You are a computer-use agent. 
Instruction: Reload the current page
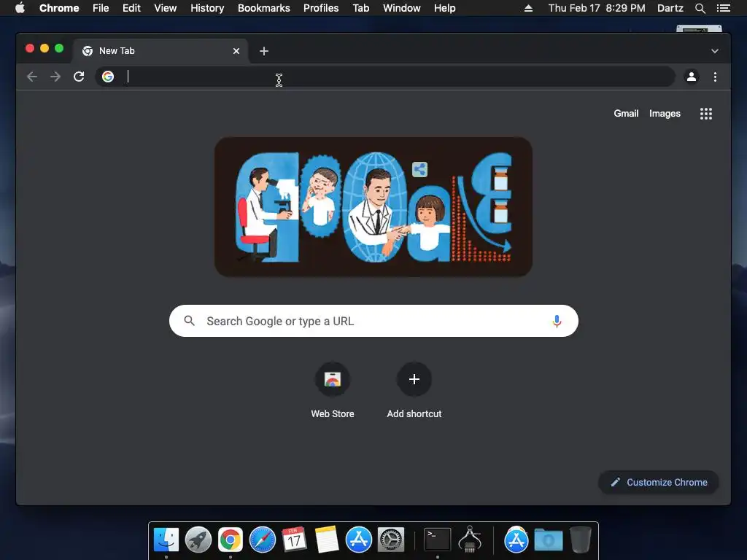coord(79,77)
